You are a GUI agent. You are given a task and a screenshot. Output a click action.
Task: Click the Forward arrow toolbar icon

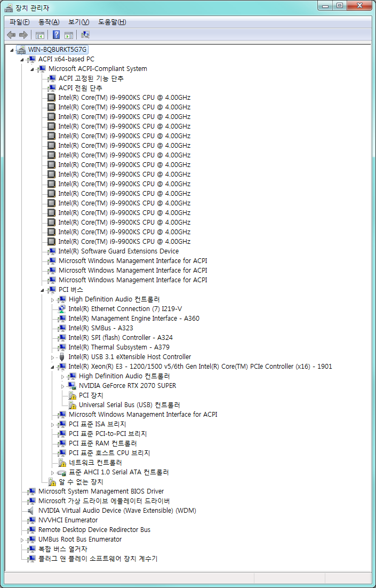23,35
